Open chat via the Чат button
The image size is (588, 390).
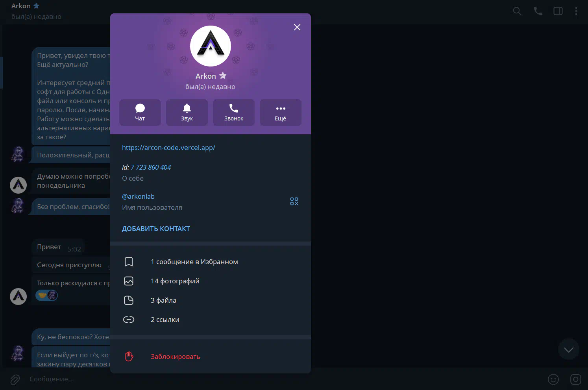[140, 113]
